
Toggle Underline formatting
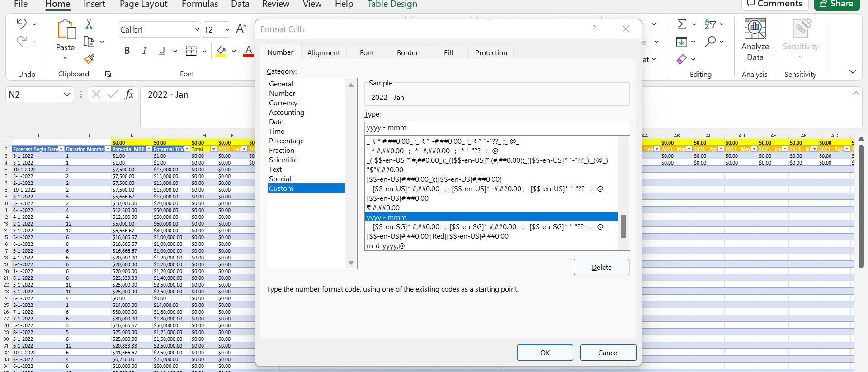[x=162, y=51]
